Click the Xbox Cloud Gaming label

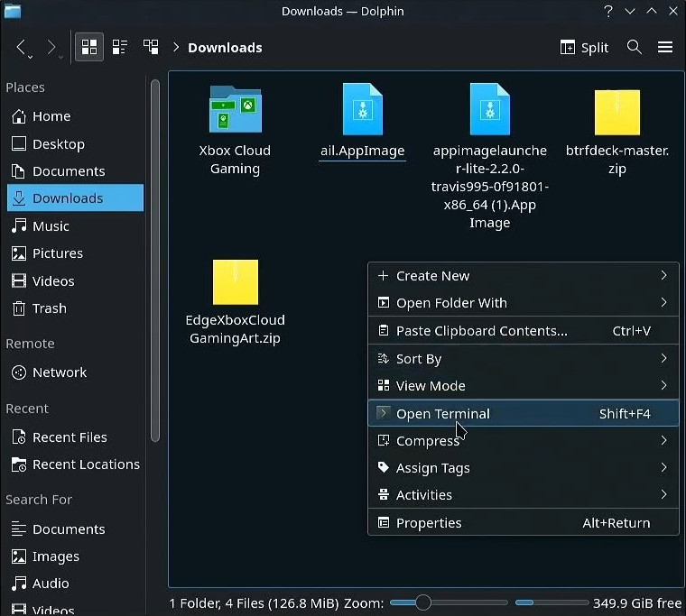click(x=235, y=160)
